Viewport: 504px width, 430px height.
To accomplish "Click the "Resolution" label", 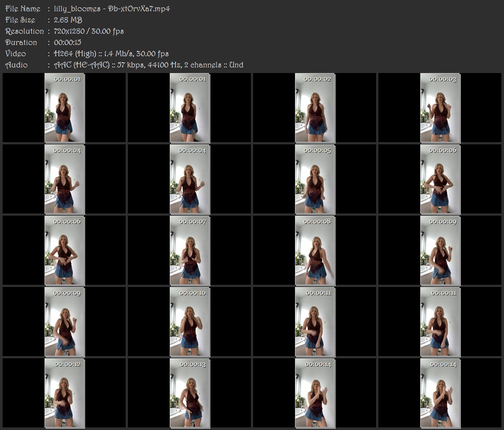I will pyautogui.click(x=25, y=31).
